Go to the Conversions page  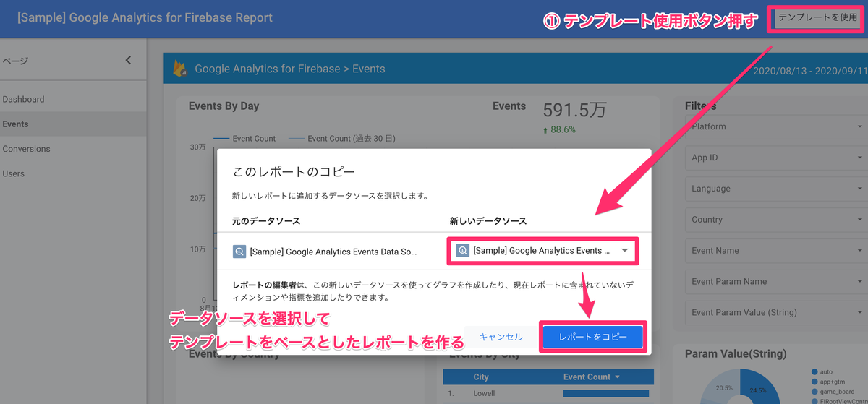point(26,149)
